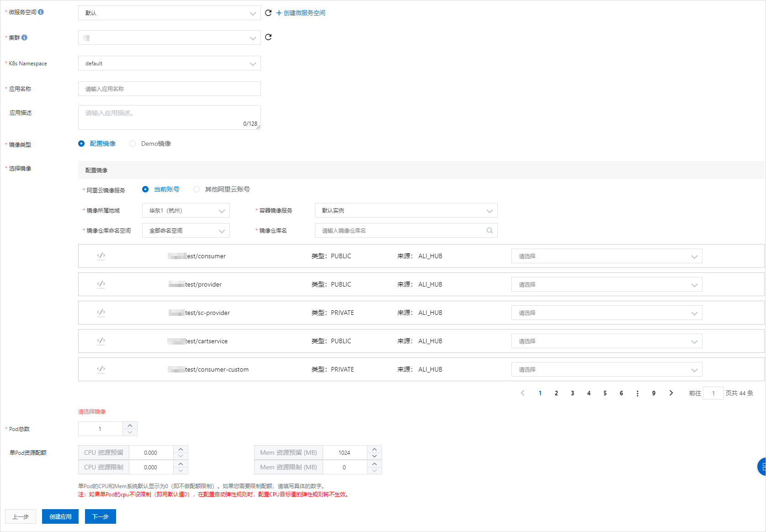Click the code icon in the test/provider row
Viewport: 766px width, 532px height.
coord(101,284)
